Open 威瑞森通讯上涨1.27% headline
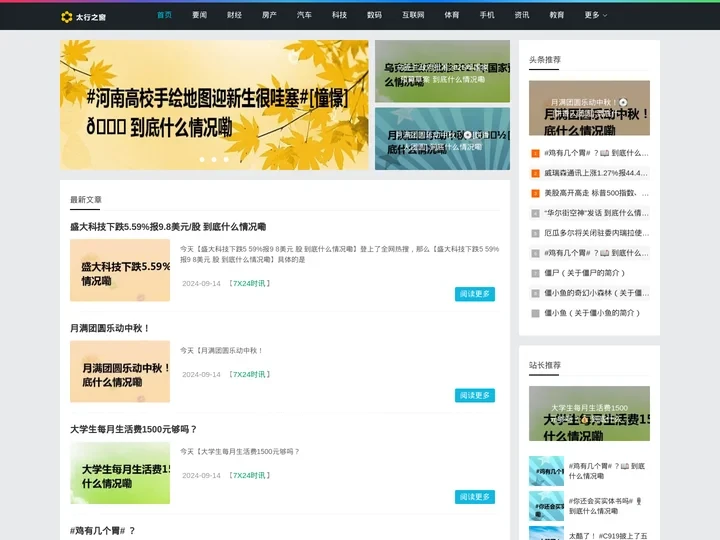Viewport: 720px width, 540px height. pyautogui.click(x=596, y=173)
